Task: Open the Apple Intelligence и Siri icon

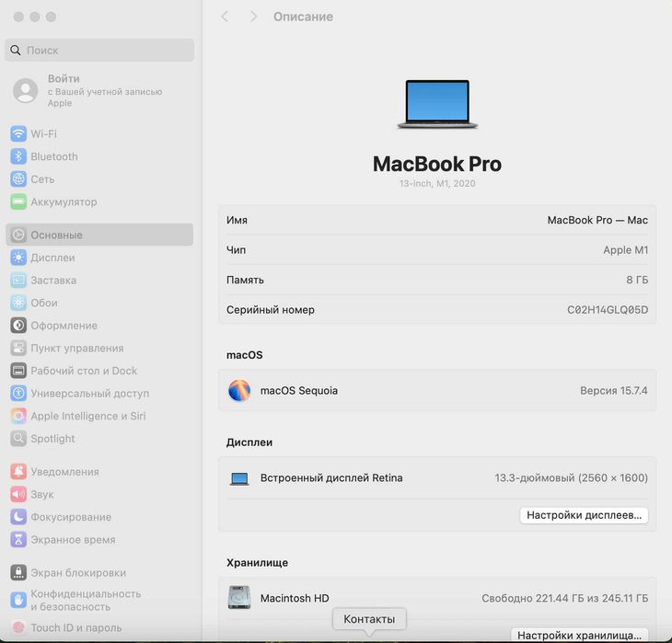Action: [x=18, y=416]
